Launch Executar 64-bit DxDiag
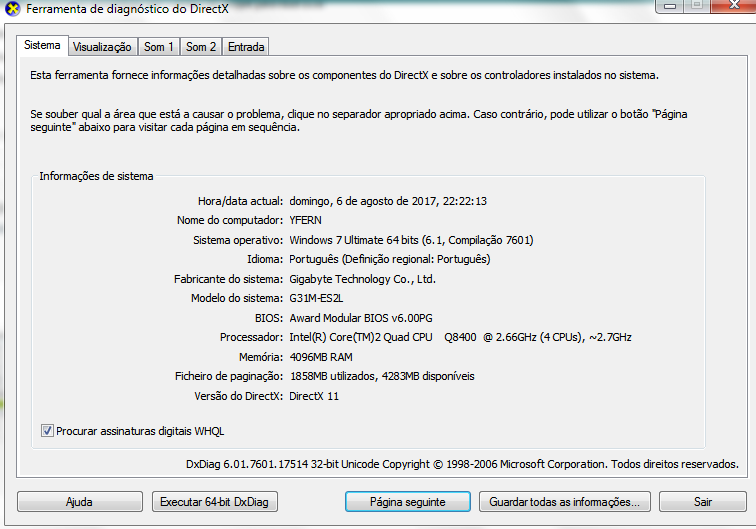 point(215,502)
